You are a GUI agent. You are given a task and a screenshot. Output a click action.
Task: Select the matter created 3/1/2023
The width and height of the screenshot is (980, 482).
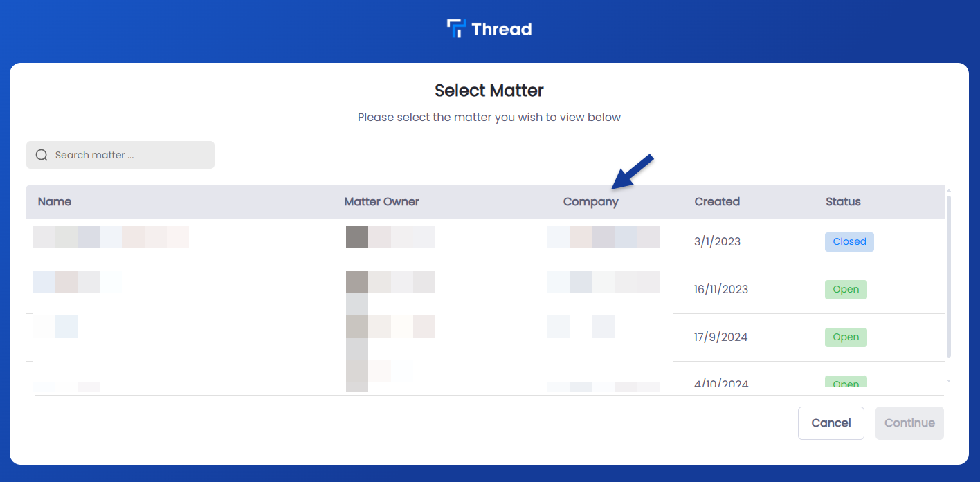point(485,242)
